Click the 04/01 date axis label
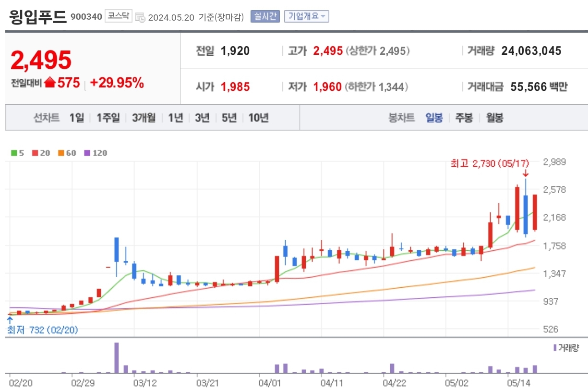The image size is (588, 392). pyautogui.click(x=269, y=383)
